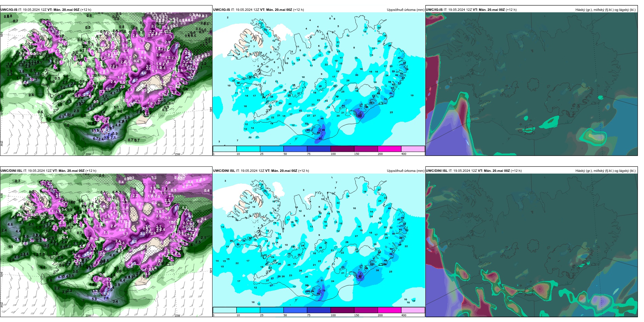
Task: Click the '150' tick label under the bottom legend
Action: (357, 315)
